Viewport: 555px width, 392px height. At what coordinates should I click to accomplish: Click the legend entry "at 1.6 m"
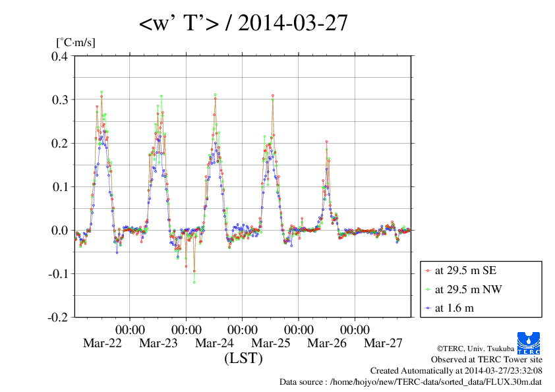tap(454, 308)
